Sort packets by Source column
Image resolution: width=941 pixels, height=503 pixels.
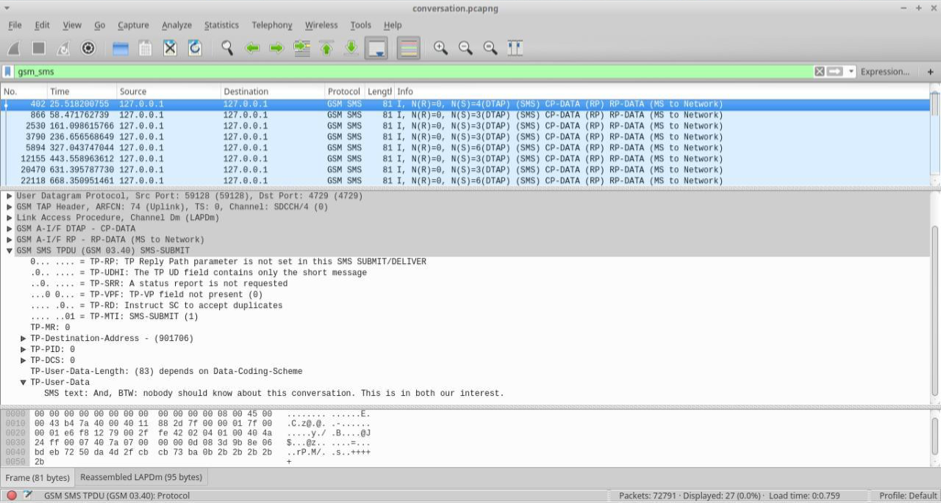tap(169, 91)
